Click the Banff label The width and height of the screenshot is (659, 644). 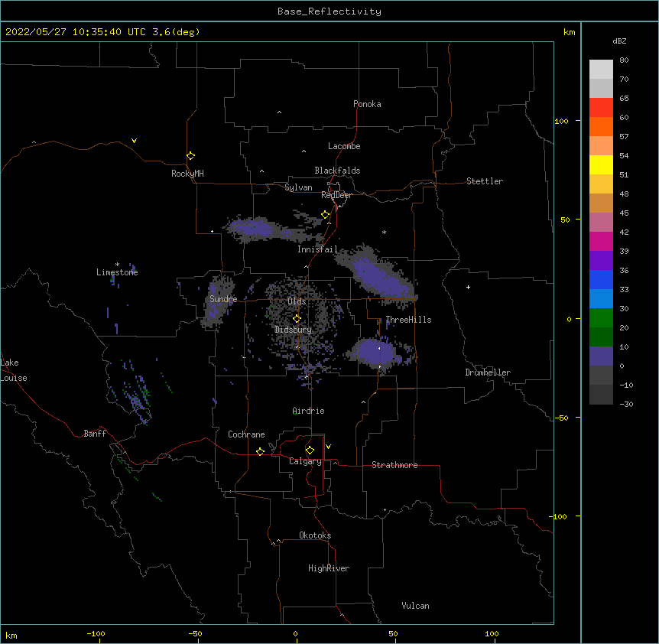click(95, 434)
